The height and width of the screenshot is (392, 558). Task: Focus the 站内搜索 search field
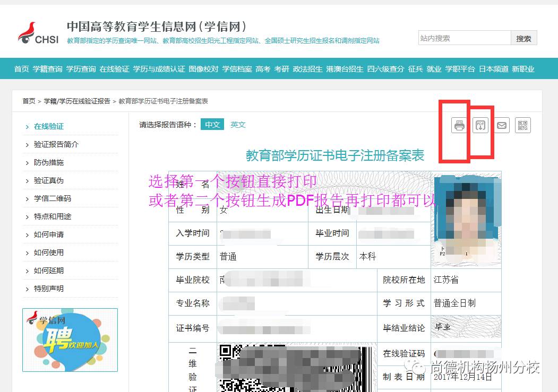pos(465,38)
